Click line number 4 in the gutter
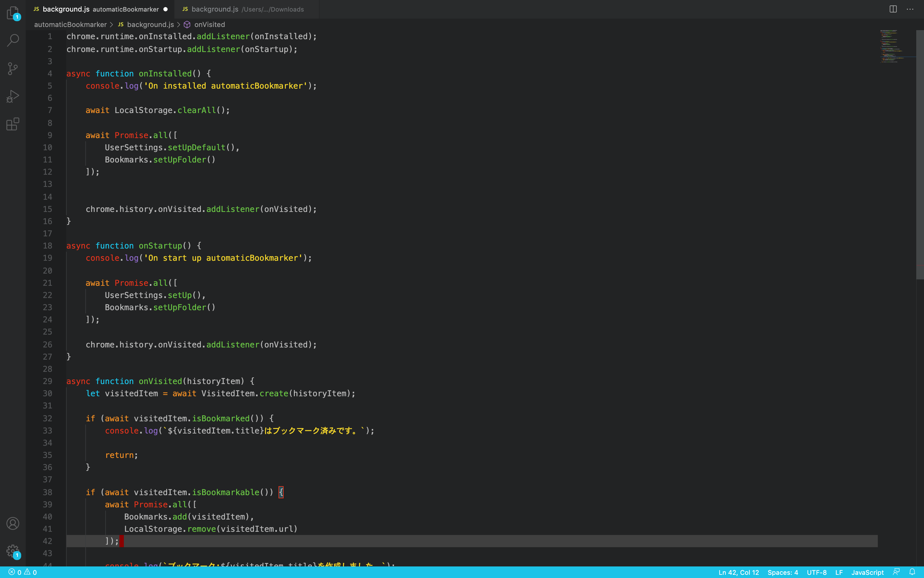Viewport: 924px width, 578px height. (50, 74)
